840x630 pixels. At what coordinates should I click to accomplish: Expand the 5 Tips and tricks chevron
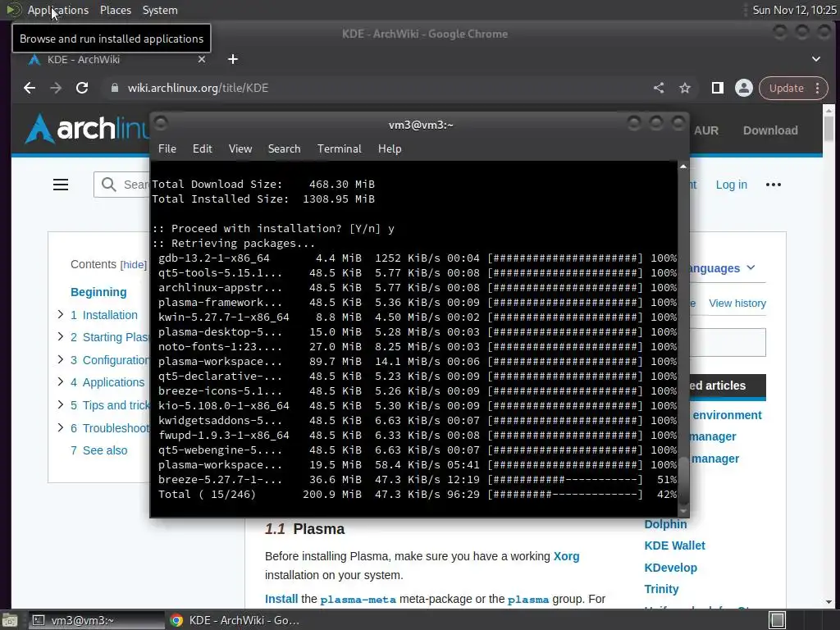pyautogui.click(x=61, y=404)
